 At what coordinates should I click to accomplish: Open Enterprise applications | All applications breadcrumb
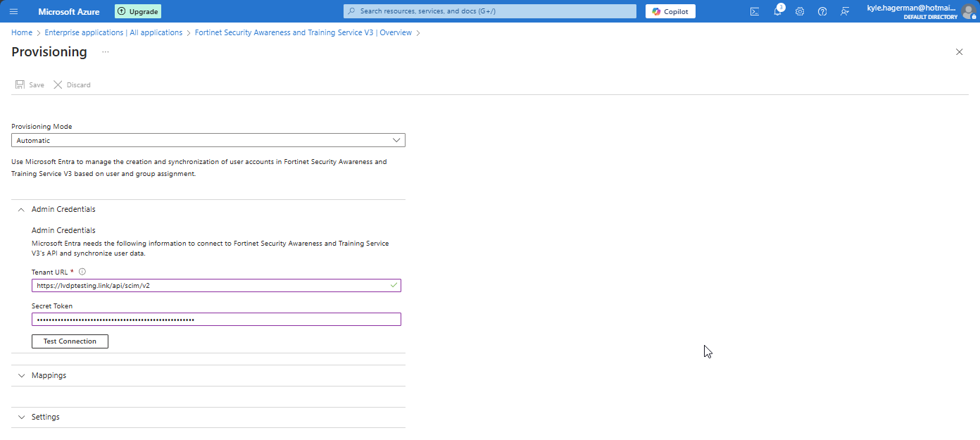click(x=113, y=32)
